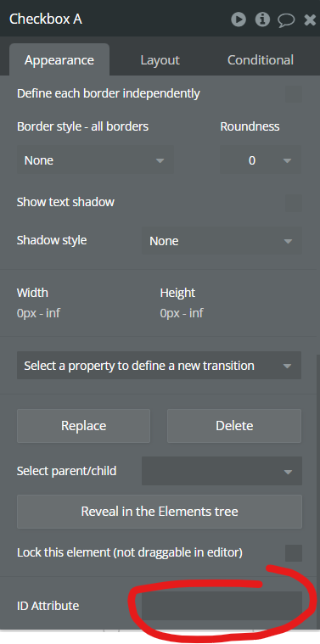The width and height of the screenshot is (320, 644).
Task: Enable Define each border independently checkbox
Action: pos(294,94)
